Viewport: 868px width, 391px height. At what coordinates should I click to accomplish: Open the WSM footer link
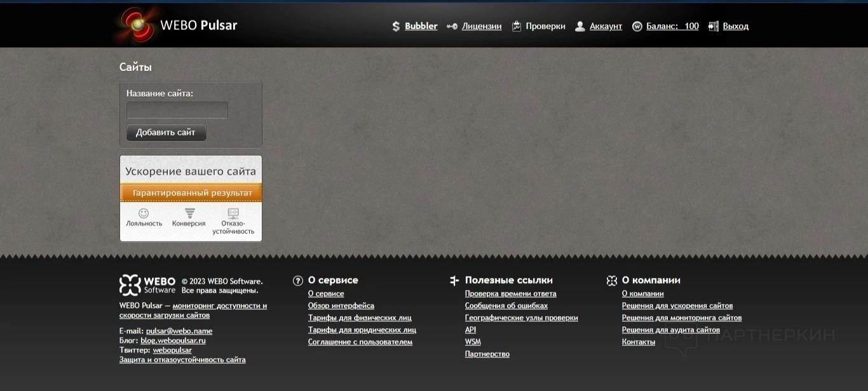point(473,342)
